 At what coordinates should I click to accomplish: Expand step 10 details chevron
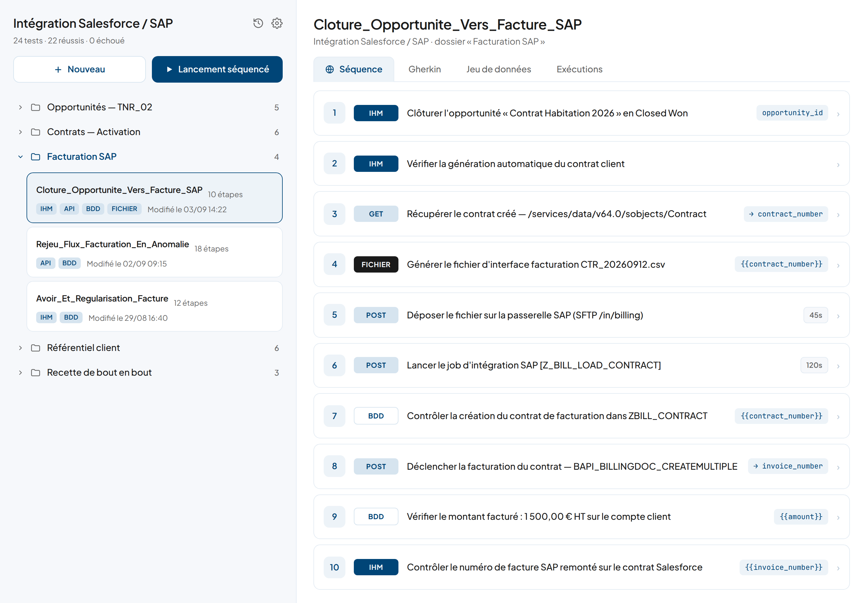tap(838, 568)
